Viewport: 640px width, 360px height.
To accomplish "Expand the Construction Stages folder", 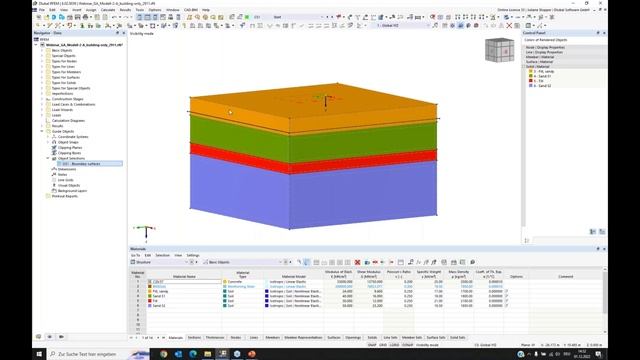I will [x=42, y=99].
